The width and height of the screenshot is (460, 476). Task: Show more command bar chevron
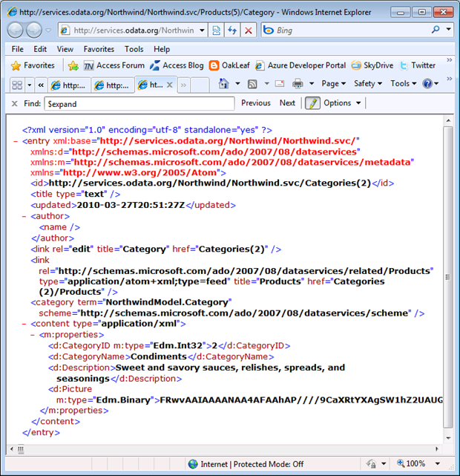tap(450, 79)
